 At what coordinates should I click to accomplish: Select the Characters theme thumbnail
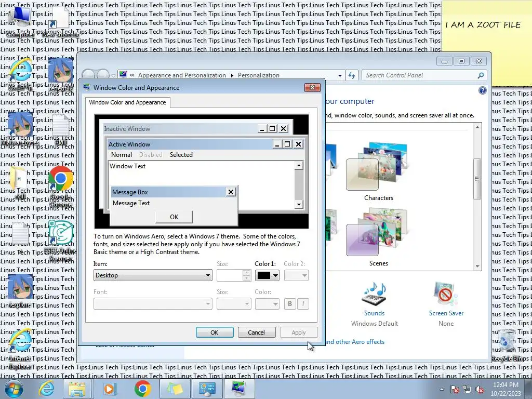click(x=378, y=171)
